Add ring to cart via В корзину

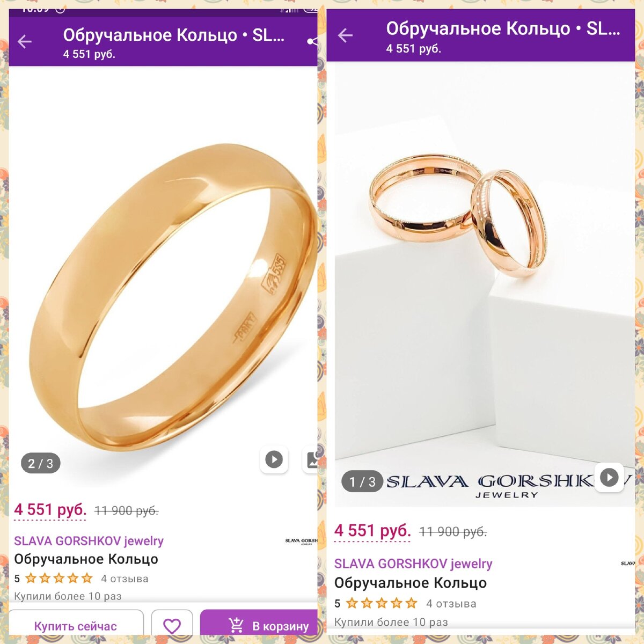260,625
